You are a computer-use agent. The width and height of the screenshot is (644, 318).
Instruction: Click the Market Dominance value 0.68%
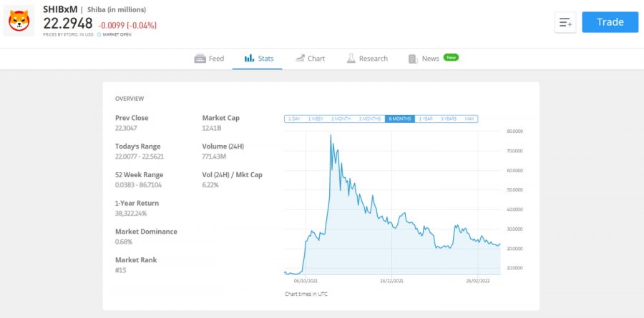124,242
